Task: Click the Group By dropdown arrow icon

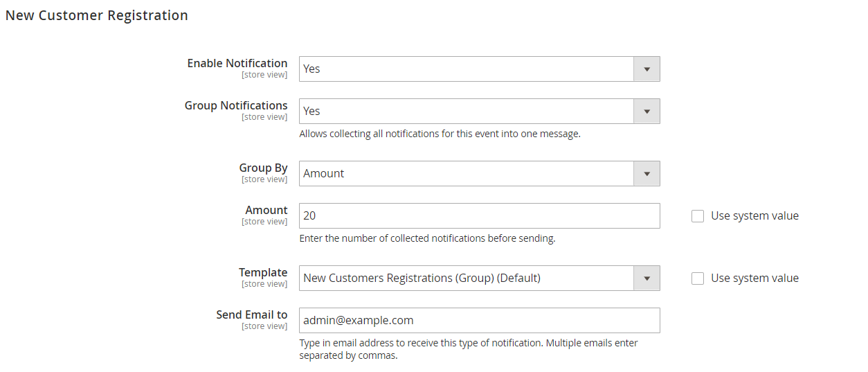Action: pos(647,174)
